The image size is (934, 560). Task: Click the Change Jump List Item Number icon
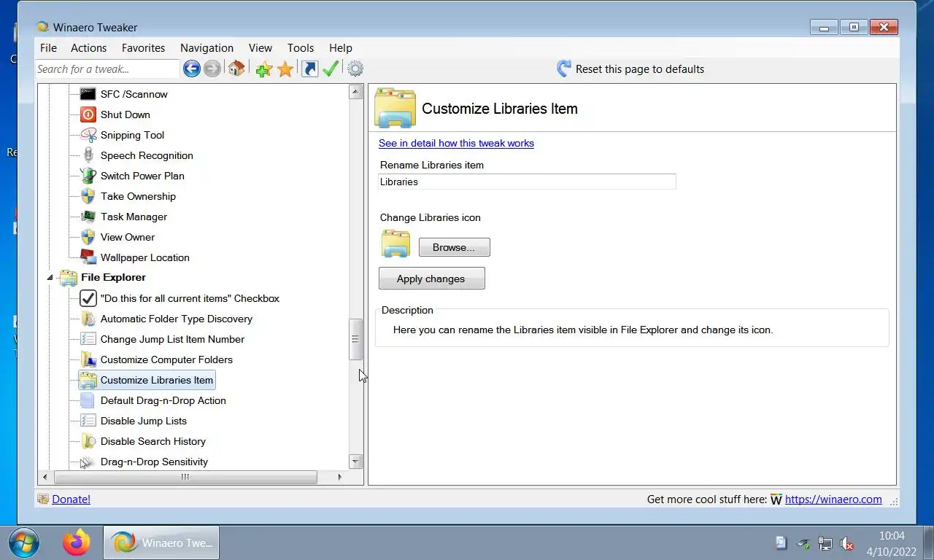(x=88, y=339)
